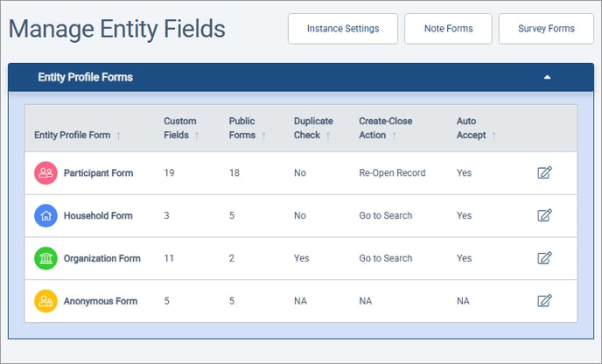Click the Duplicate Check column header
The width and height of the screenshot is (602, 364).
[313, 129]
